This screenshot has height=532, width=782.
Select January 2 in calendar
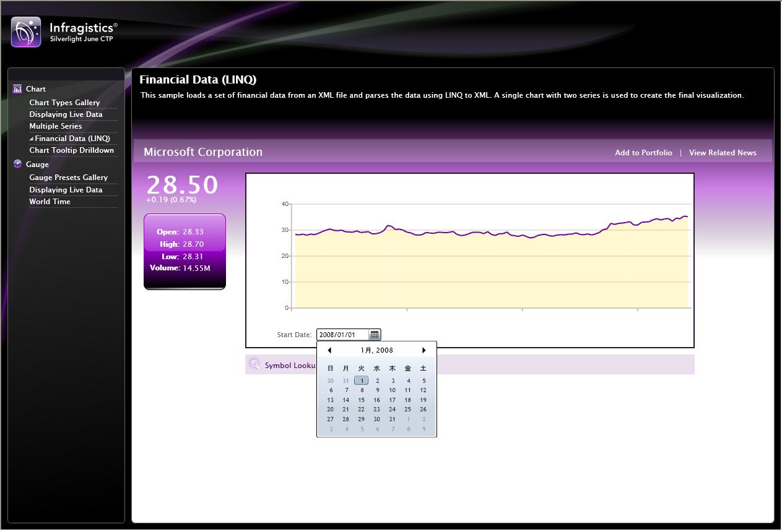pyautogui.click(x=377, y=381)
